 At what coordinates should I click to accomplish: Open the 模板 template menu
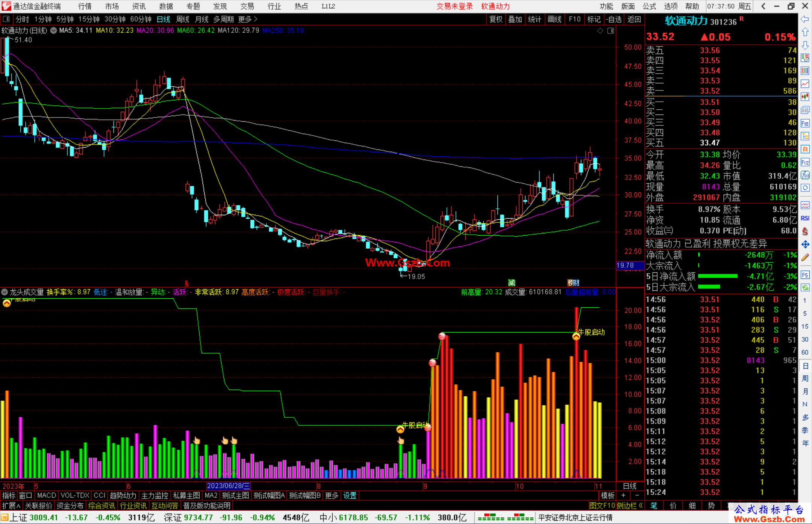click(x=607, y=495)
